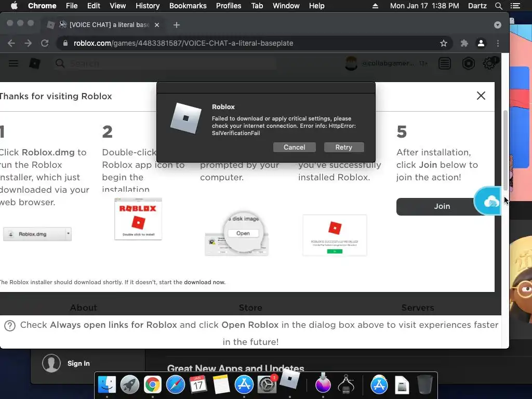Select the VOICE CHAT browser tab
The width and height of the screenshot is (532, 399).
point(103,25)
